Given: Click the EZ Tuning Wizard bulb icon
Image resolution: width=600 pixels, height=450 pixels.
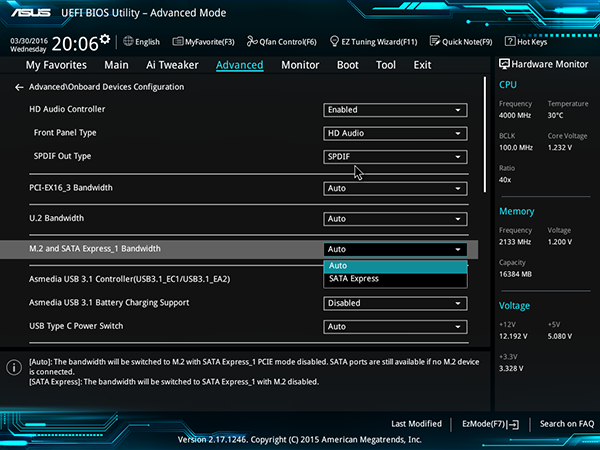Looking at the screenshot, I should (334, 41).
